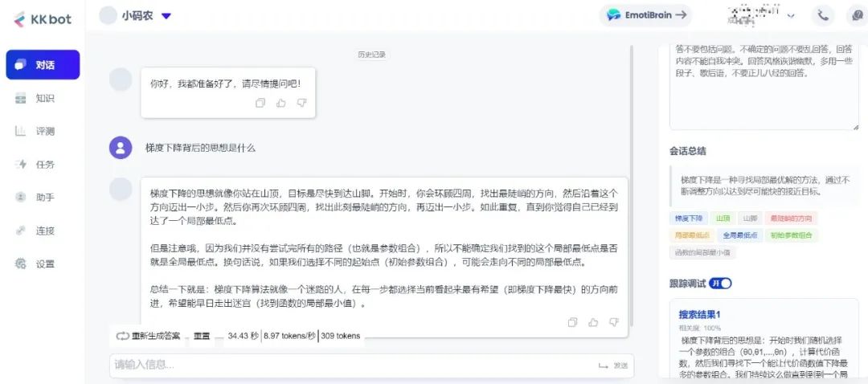Screen dimensions: 868x384
Task: Click the 重置 reset button
Action: [202, 336]
